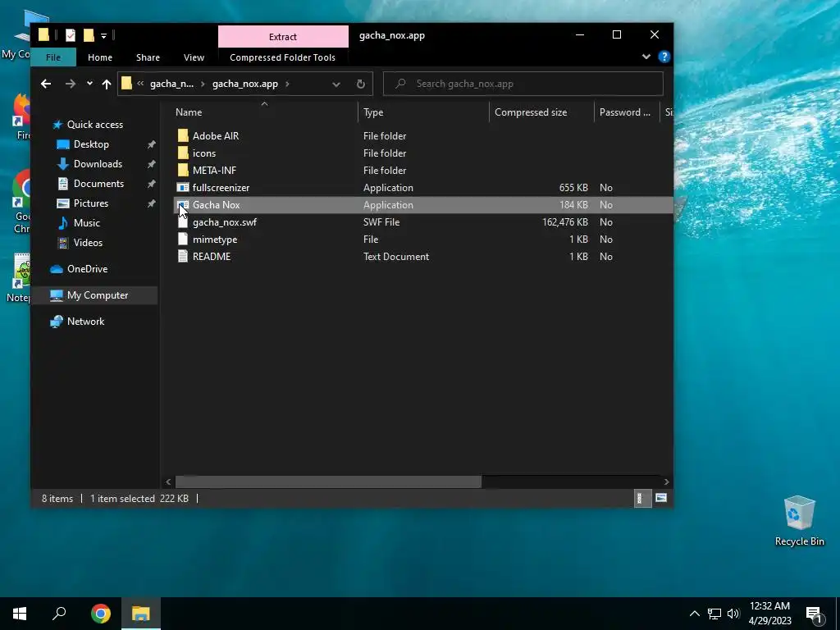
Task: Open Music in the navigation pane
Action: (x=86, y=223)
